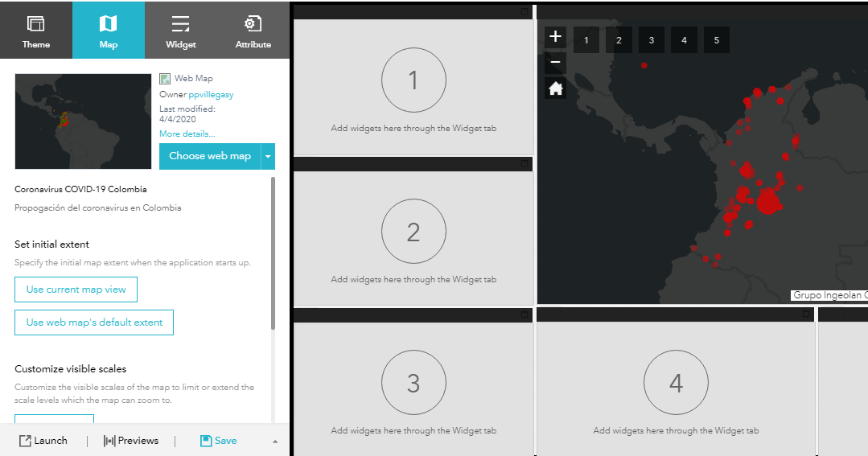This screenshot has width=868, height=456.
Task: Select the Map tab
Action: point(109,30)
